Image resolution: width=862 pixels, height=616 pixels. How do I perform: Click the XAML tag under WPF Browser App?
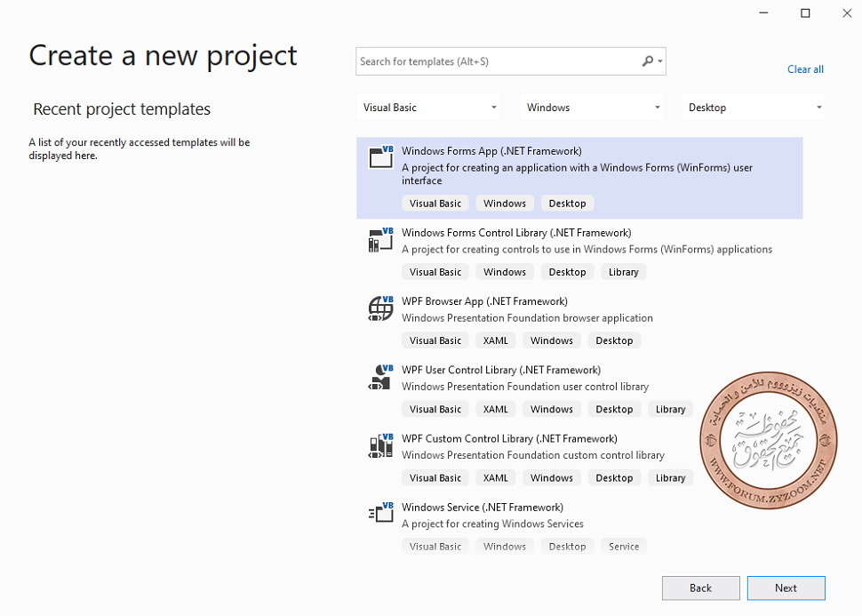coord(495,341)
